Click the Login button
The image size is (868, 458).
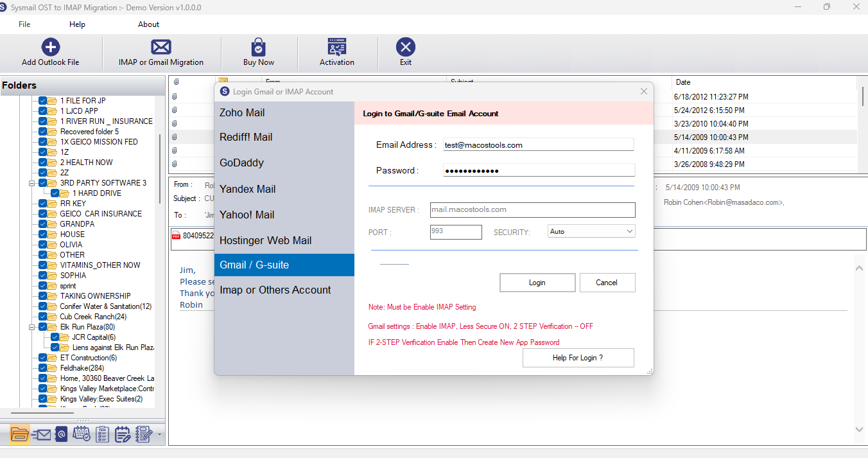point(537,283)
